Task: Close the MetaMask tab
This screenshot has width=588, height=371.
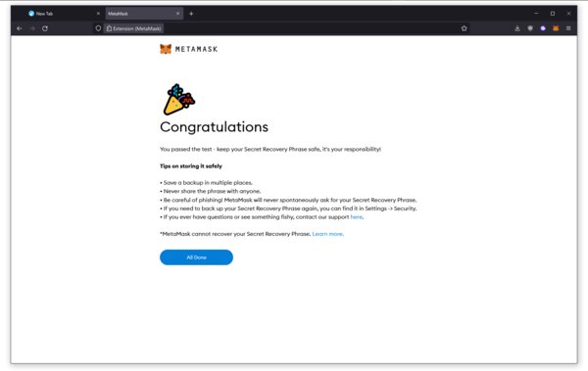Action: (177, 14)
